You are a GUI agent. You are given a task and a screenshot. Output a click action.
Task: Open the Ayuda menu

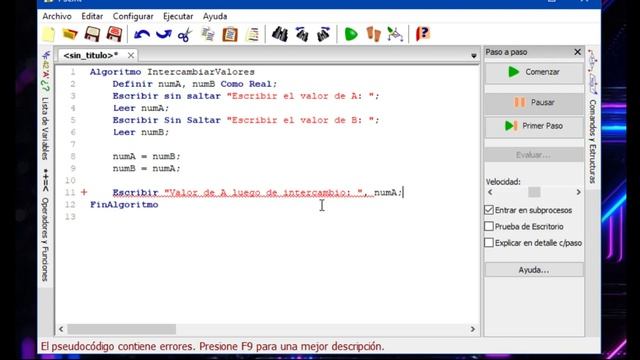tap(215, 16)
